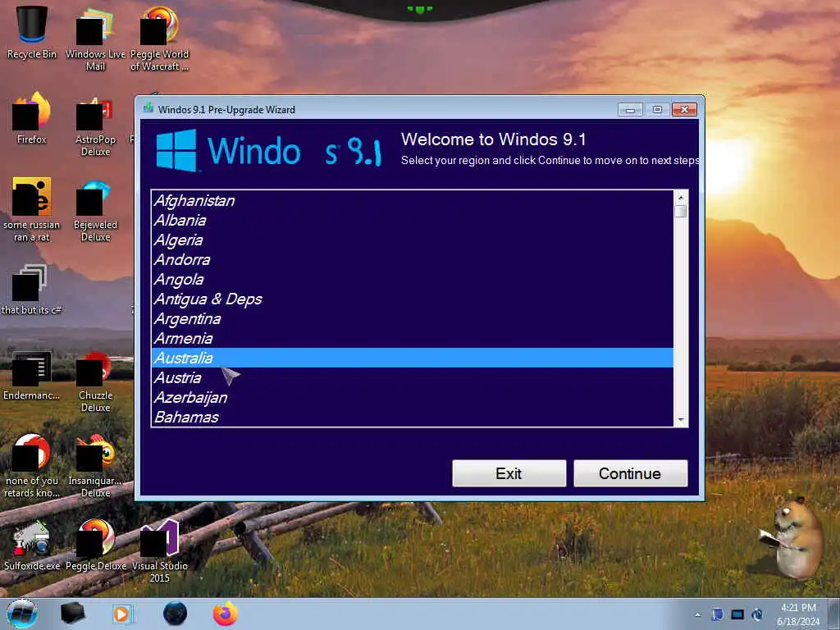
Task: Click the region list scrollbar thumb
Action: (x=681, y=211)
